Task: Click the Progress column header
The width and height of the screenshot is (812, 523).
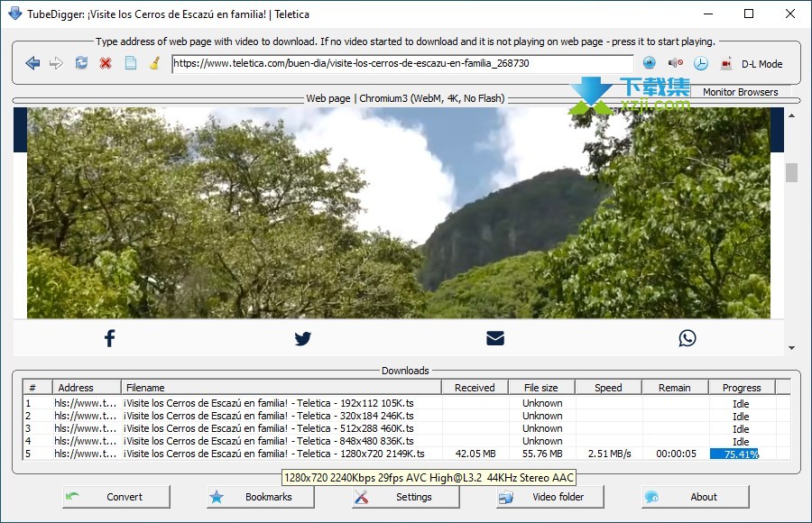Action: click(742, 388)
